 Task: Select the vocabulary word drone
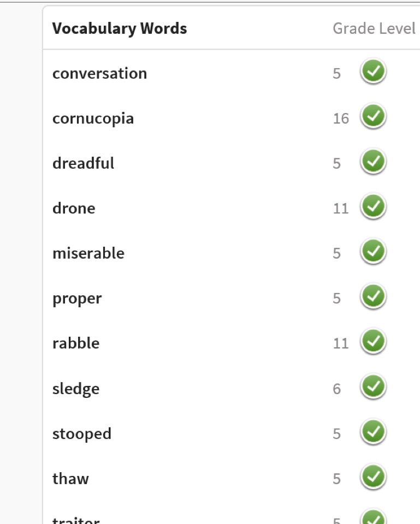click(x=74, y=208)
